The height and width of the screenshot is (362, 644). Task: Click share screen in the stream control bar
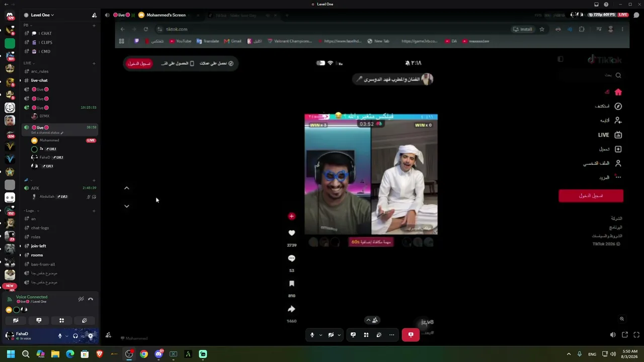(353, 335)
